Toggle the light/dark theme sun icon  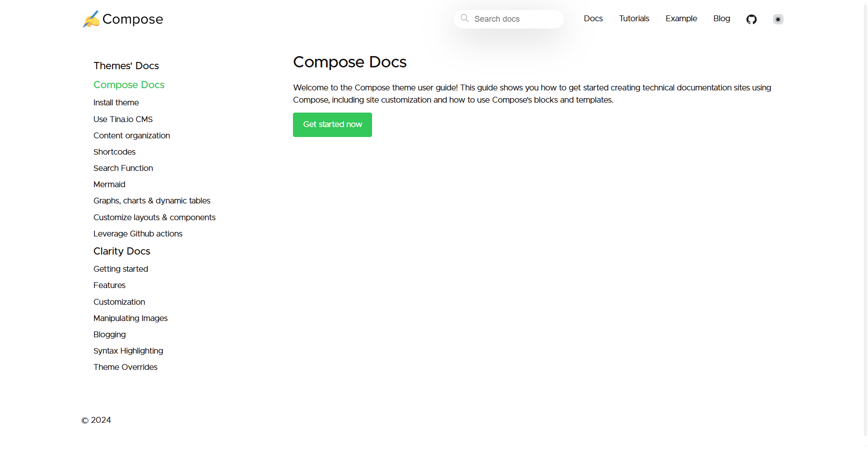778,19
